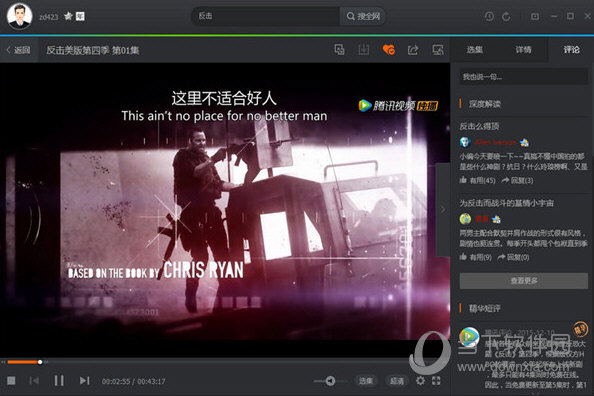This screenshot has width=594, height=396.
Task: Click the playback time 00:02:55 / 00:43:17
Action: [133, 381]
